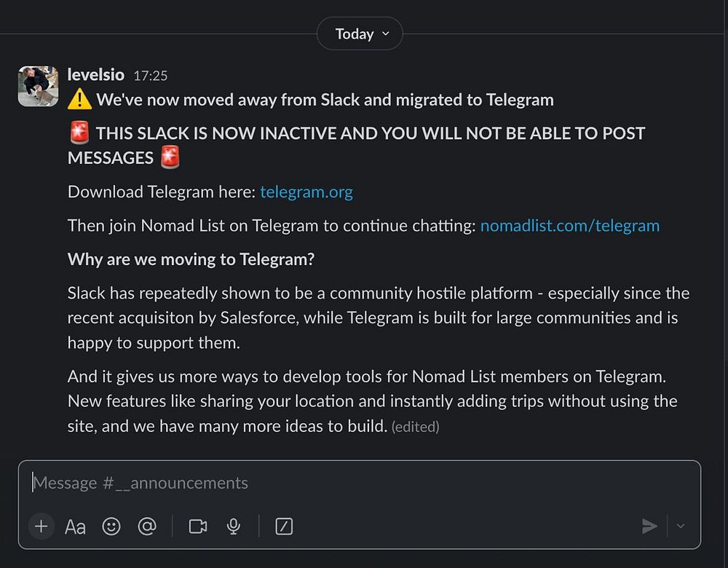Open the Today date jump dropdown
The width and height of the screenshot is (728, 568).
click(x=360, y=33)
